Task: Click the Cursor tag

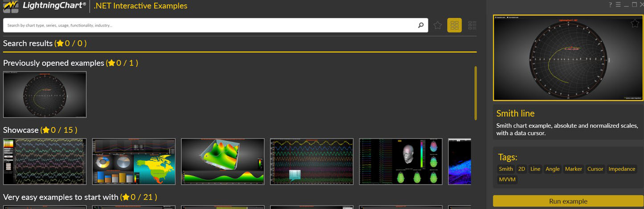Action: pyautogui.click(x=595, y=169)
